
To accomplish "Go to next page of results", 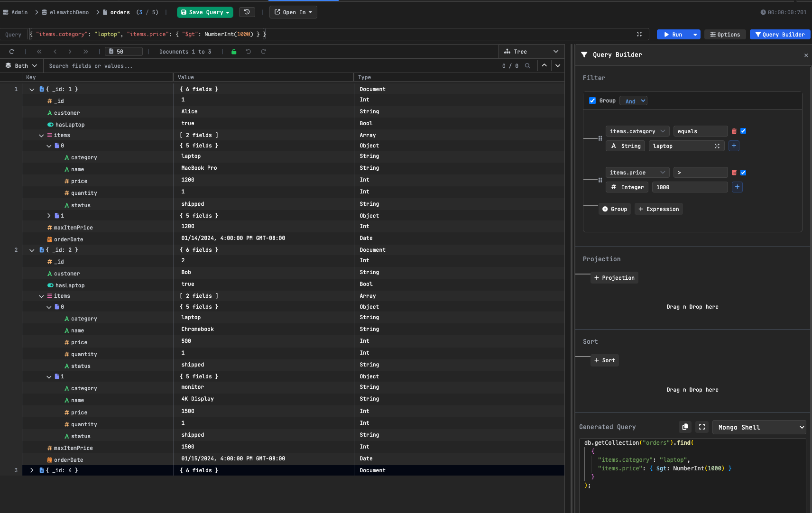I will (x=70, y=52).
